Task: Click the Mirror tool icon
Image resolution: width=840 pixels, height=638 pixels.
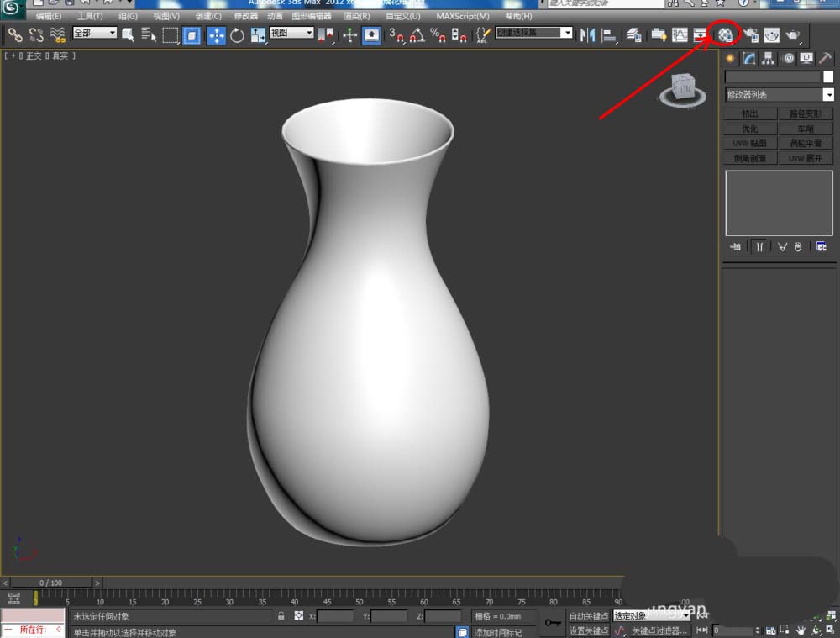Action: 587,34
